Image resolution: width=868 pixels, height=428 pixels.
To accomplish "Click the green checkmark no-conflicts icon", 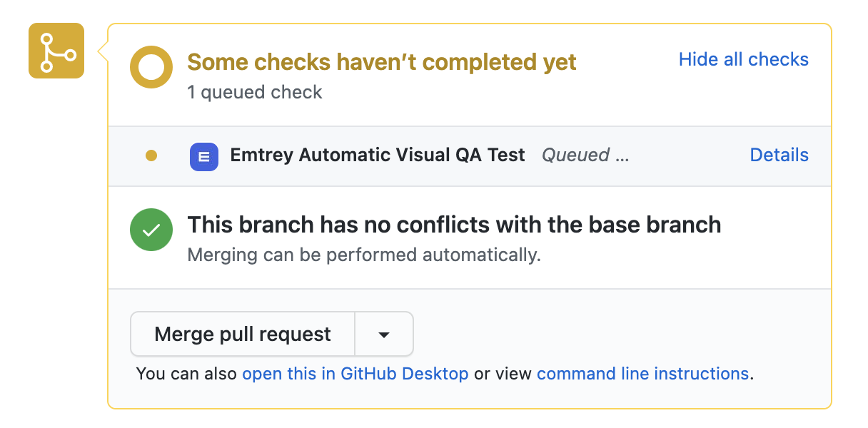I will (151, 230).
